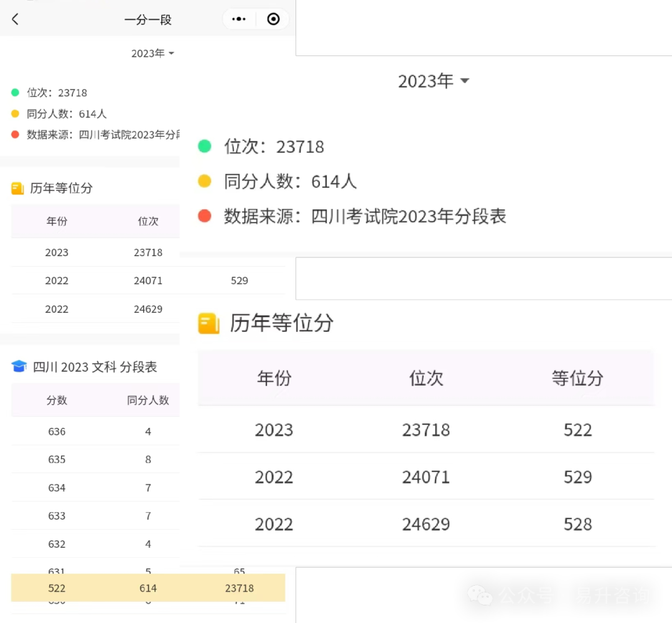The image size is (672, 623).
Task: Click score 636 row in 分段表
Action: 95,431
